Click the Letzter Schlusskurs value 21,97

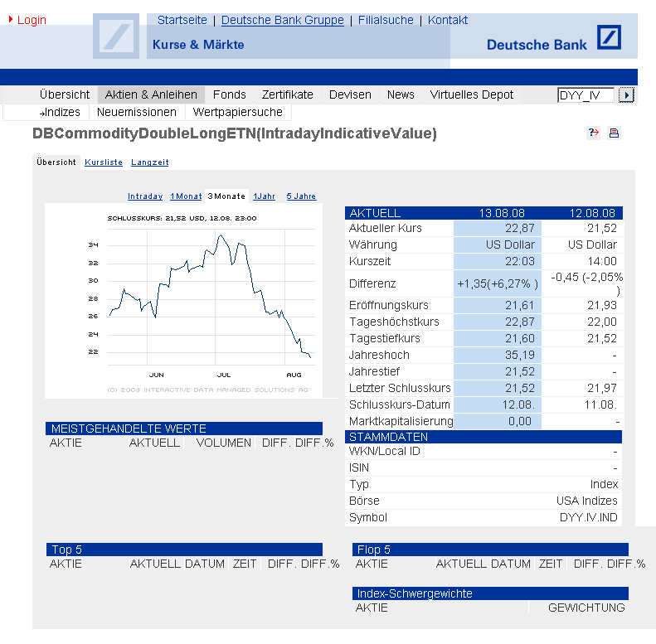tap(601, 388)
